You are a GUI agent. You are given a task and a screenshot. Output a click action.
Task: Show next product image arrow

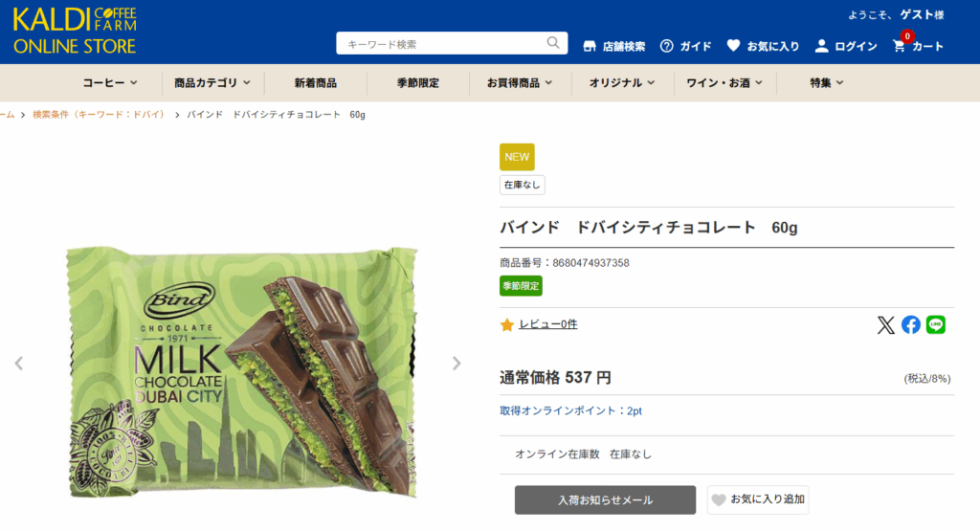click(457, 363)
